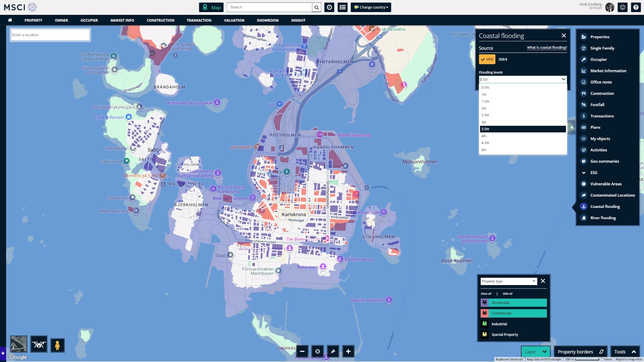Open the history clock icon
This screenshot has width=644, height=362.
click(329, 7)
